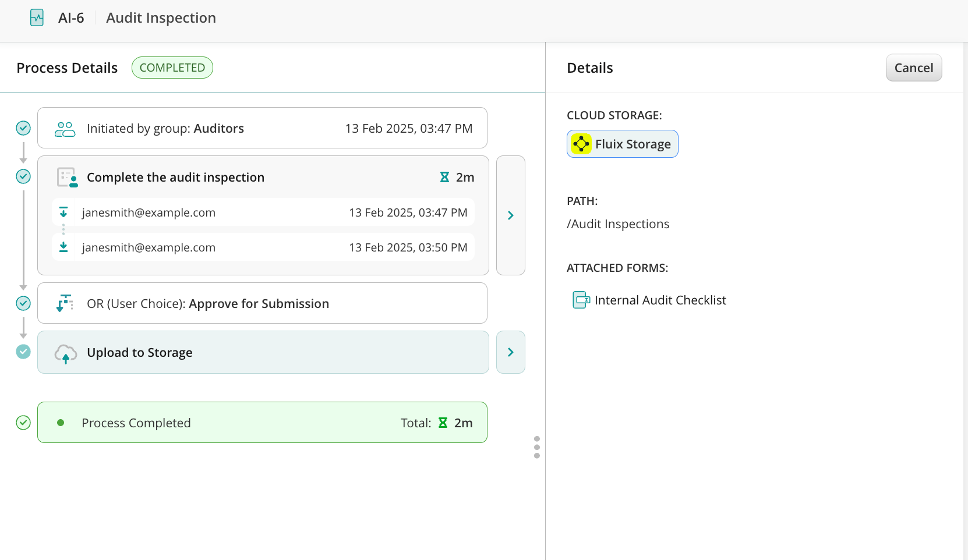
Task: Click the process activity icon beside AI-6
Action: coord(37,18)
